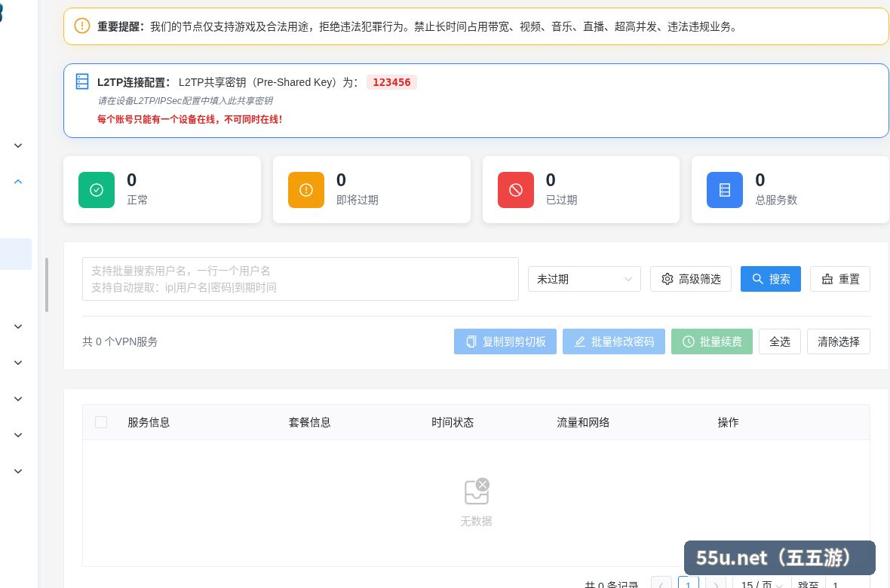
Task: Click the 时间状态 column header
Action: point(453,422)
